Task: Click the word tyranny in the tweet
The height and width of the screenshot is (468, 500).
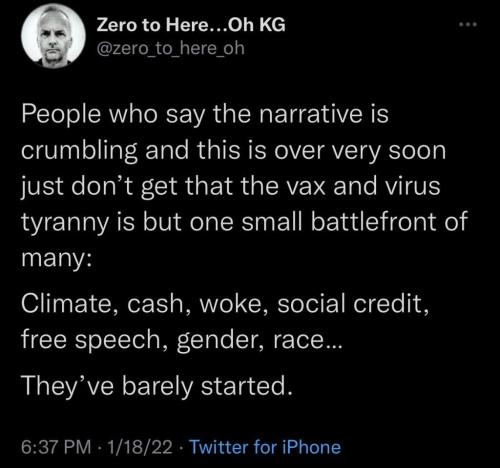Action: (65, 223)
